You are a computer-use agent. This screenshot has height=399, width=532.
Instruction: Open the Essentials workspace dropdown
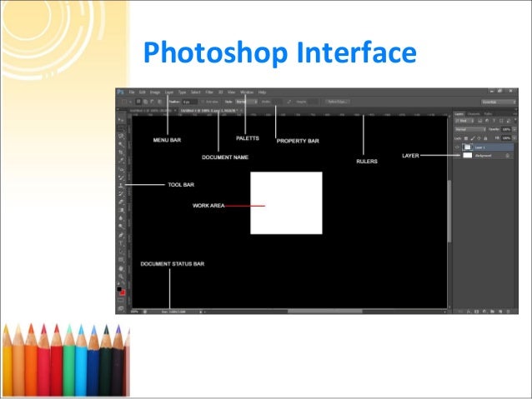click(499, 102)
